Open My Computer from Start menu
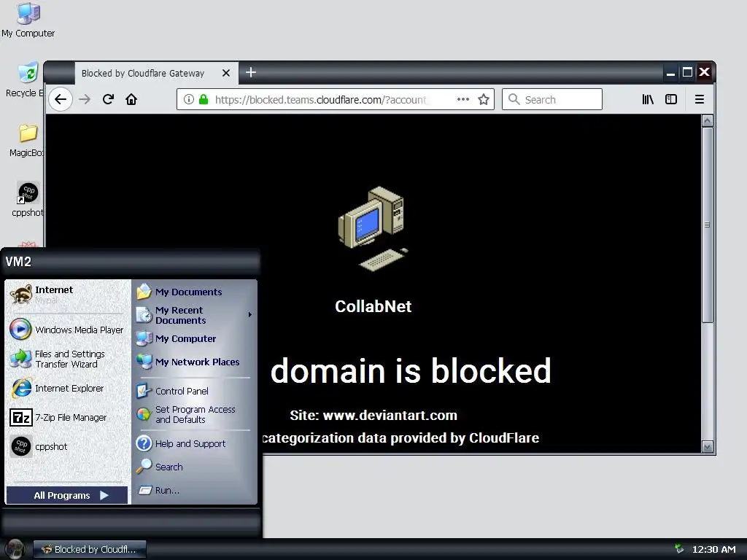The width and height of the screenshot is (747, 560). [x=194, y=338]
